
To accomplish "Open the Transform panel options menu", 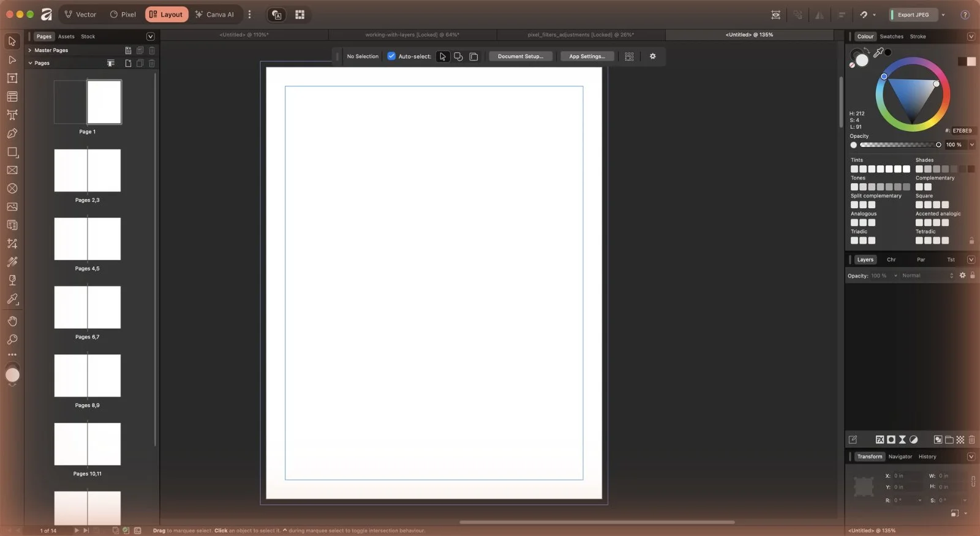I will click(x=971, y=456).
